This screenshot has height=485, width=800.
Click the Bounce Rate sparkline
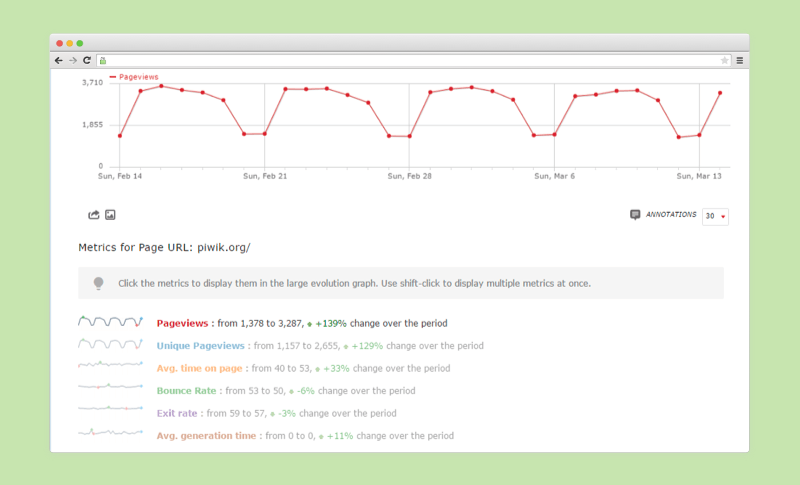point(110,387)
